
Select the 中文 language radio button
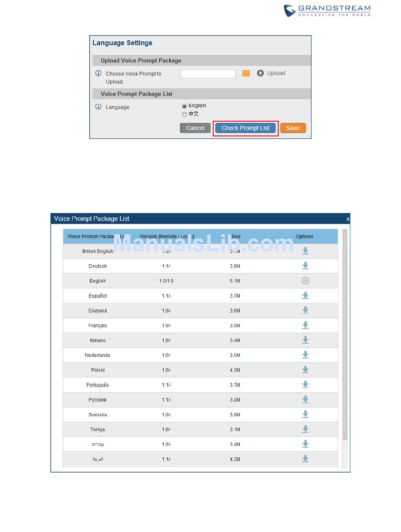(184, 114)
